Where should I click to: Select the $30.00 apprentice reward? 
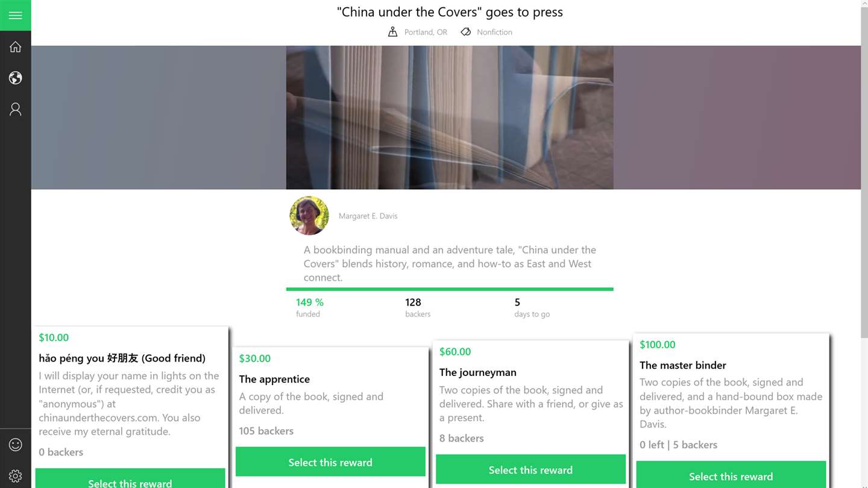coord(330,462)
